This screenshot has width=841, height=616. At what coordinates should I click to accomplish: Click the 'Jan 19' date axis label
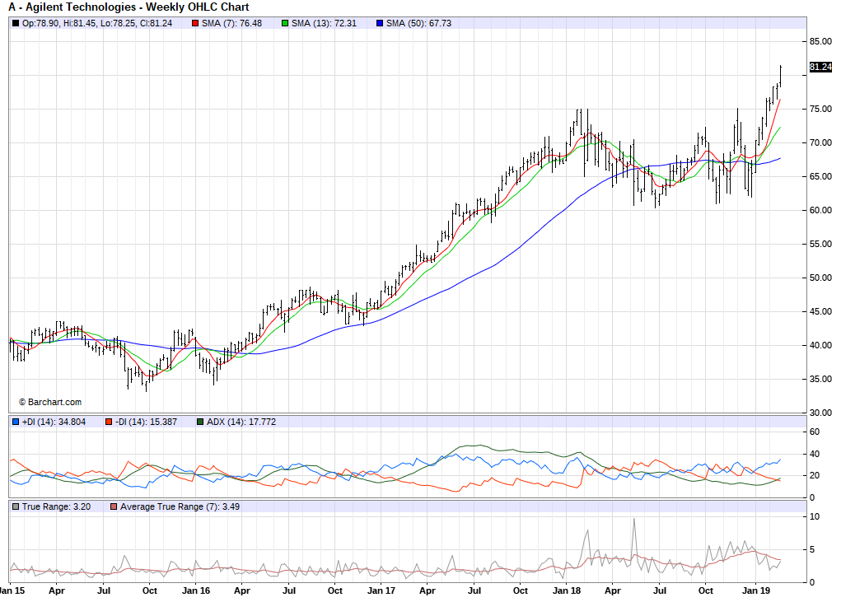(x=755, y=590)
